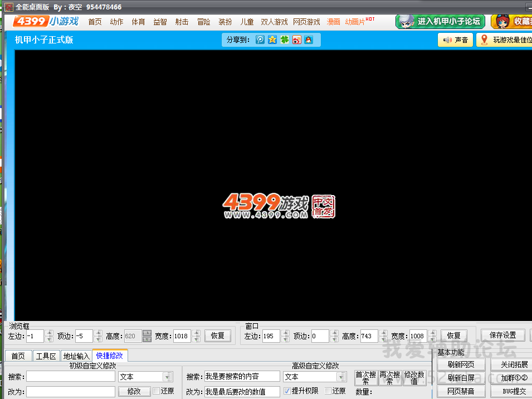The image size is (532, 399).
Task: Click the 刷新白屏 button
Action: [x=461, y=378]
